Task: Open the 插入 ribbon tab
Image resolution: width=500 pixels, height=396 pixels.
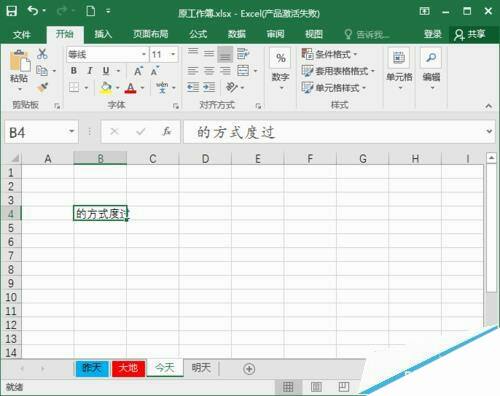Action: pyautogui.click(x=103, y=34)
